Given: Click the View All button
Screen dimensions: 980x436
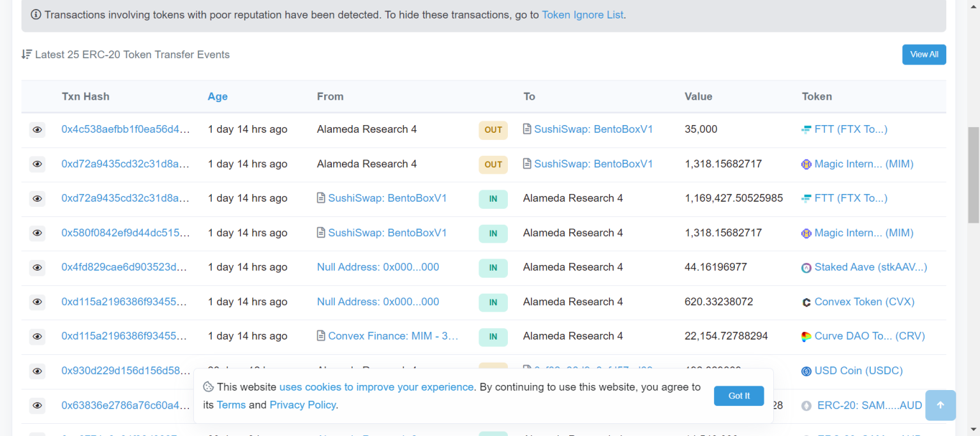Looking at the screenshot, I should [923, 54].
